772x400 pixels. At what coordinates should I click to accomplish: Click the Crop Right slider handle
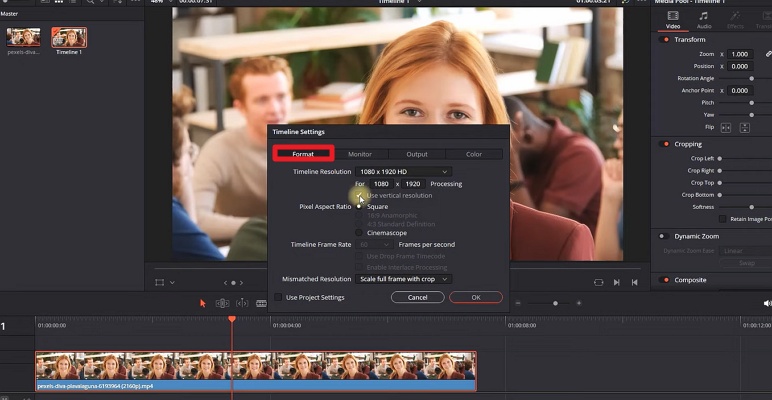tap(719, 170)
